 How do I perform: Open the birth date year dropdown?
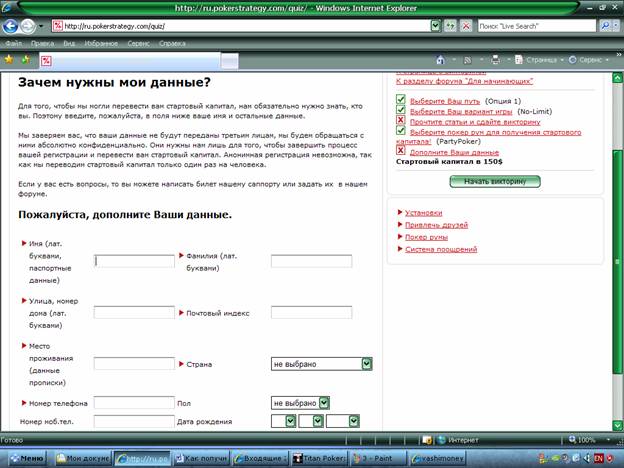click(x=343, y=421)
